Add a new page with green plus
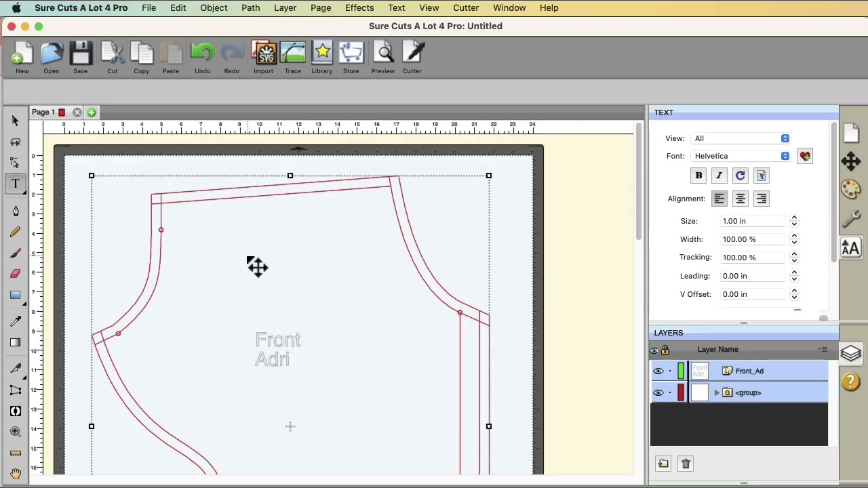 point(92,113)
